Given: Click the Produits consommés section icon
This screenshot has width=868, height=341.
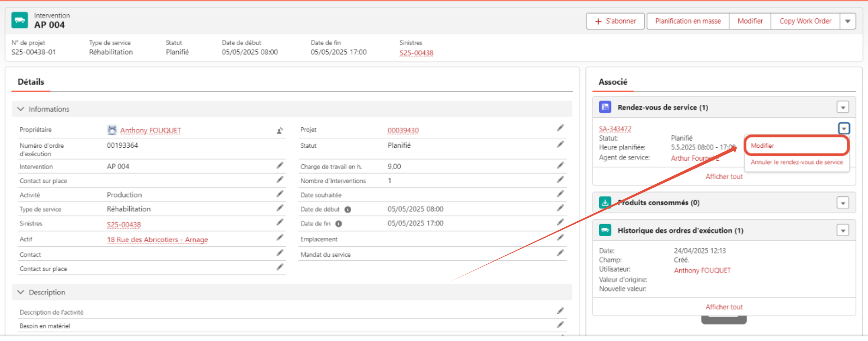Looking at the screenshot, I should tap(605, 202).
